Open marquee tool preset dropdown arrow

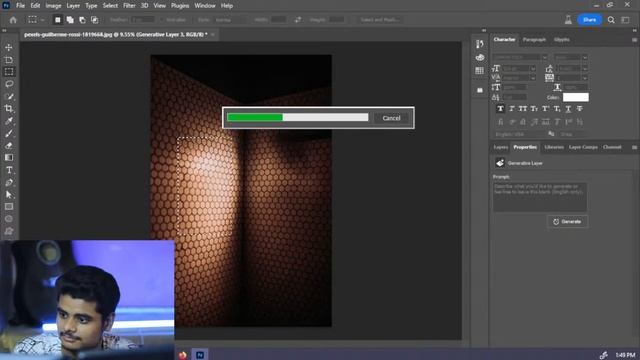(42, 20)
